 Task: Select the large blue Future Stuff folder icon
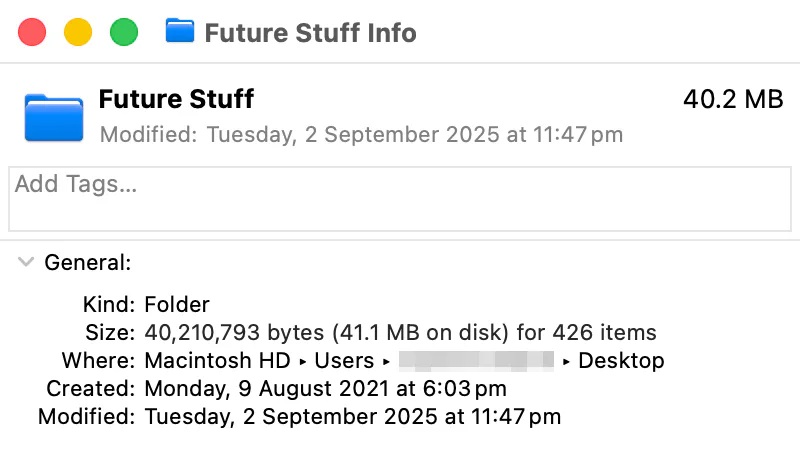point(54,118)
